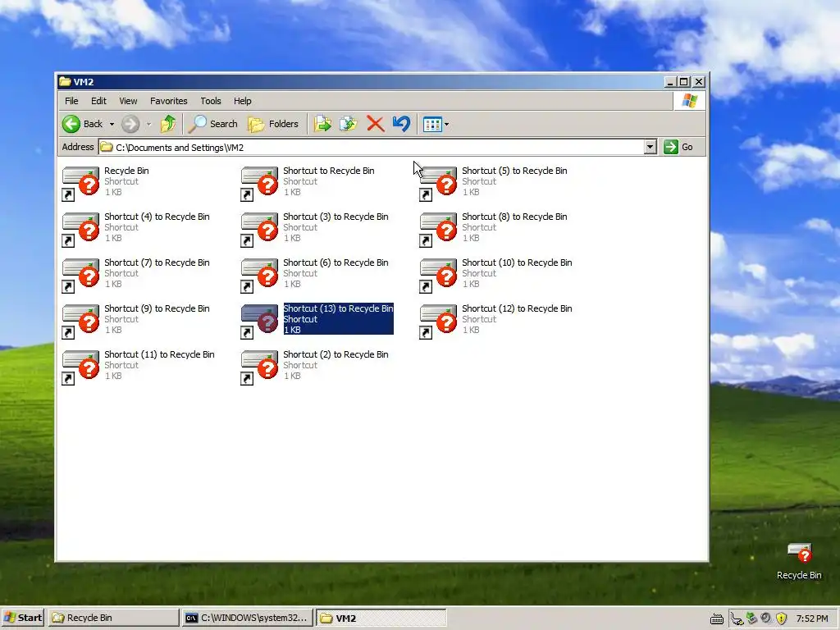The image size is (840, 630).
Task: Click the 7:52 PM clock
Action: 811,619
